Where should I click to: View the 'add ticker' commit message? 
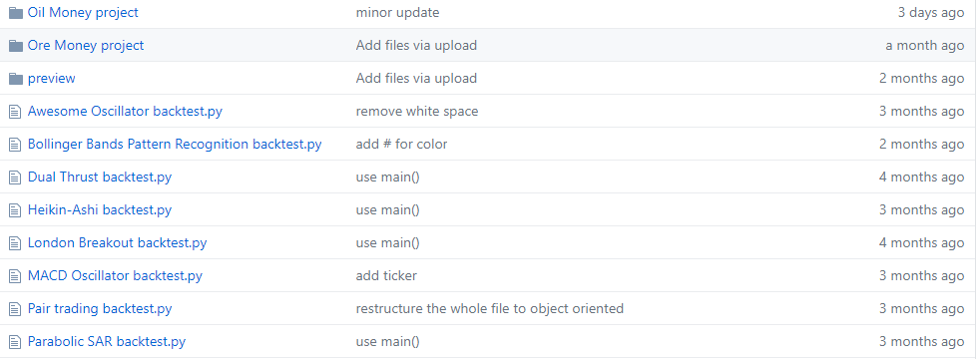pyautogui.click(x=386, y=276)
